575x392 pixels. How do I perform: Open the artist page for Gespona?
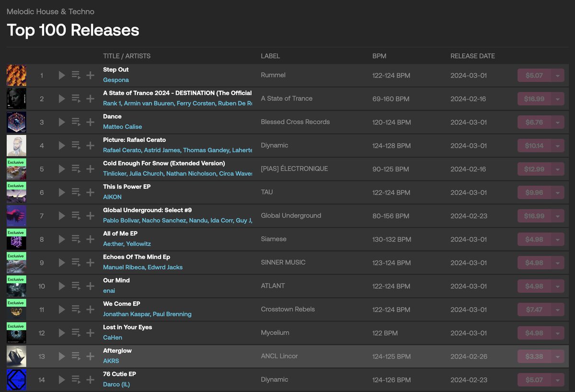tap(115, 80)
